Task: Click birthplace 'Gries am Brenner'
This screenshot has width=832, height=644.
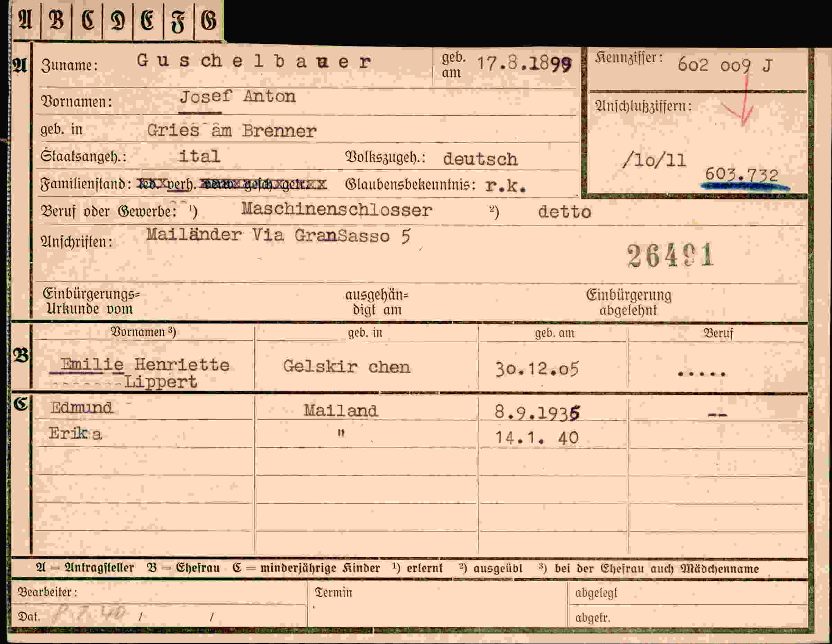Action: 232,131
